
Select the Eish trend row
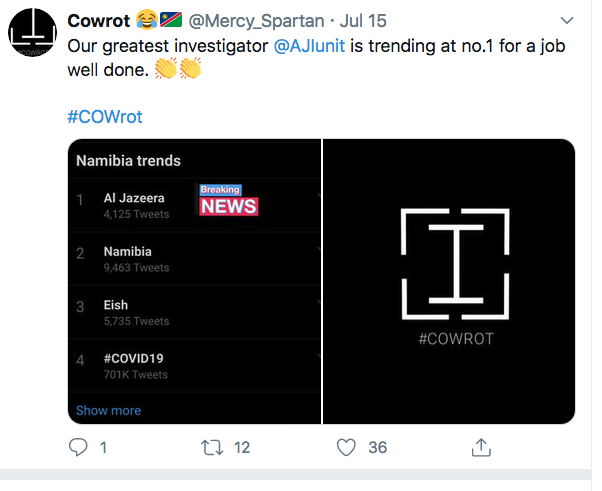(x=195, y=312)
